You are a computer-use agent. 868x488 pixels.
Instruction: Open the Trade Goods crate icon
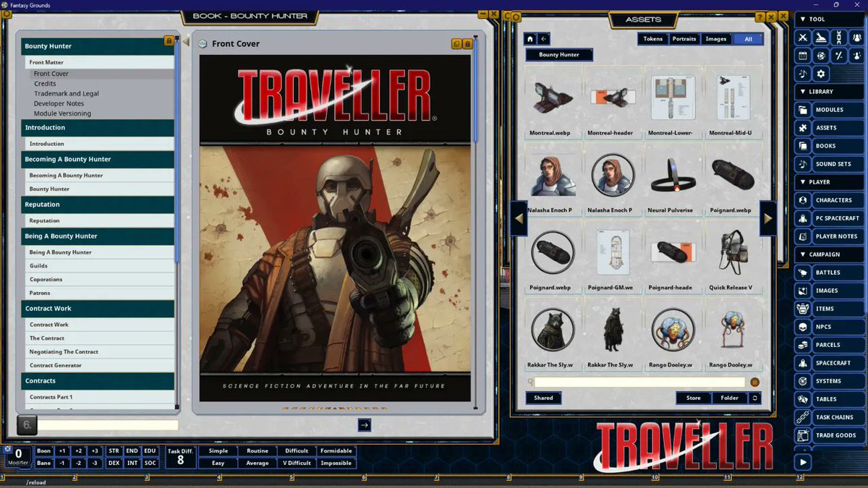pyautogui.click(x=802, y=435)
